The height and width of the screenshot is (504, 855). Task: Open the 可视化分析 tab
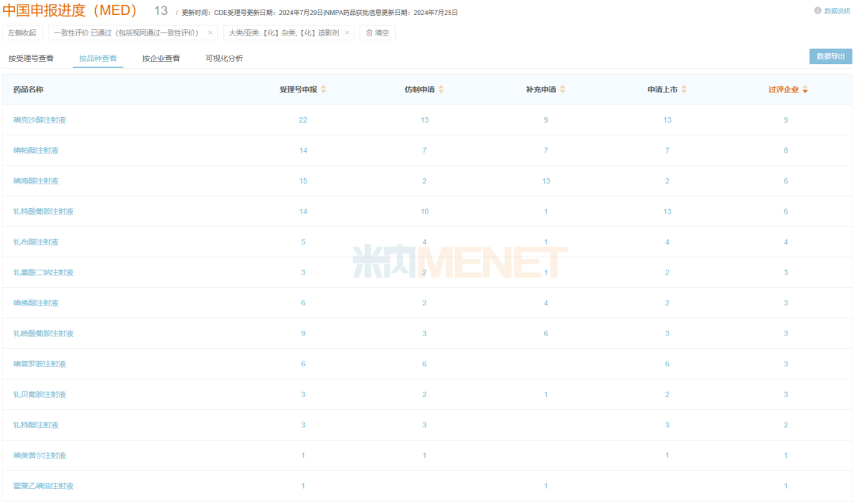click(222, 57)
